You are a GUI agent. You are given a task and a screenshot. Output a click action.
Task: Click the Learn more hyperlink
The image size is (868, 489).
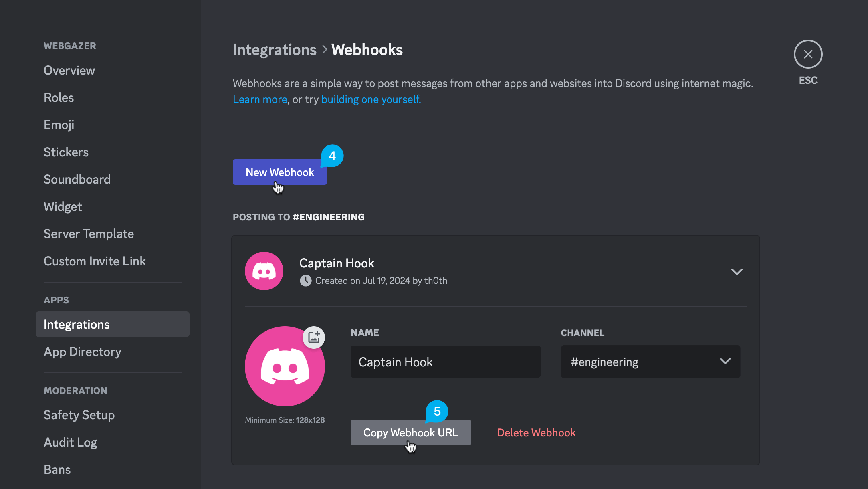click(260, 99)
